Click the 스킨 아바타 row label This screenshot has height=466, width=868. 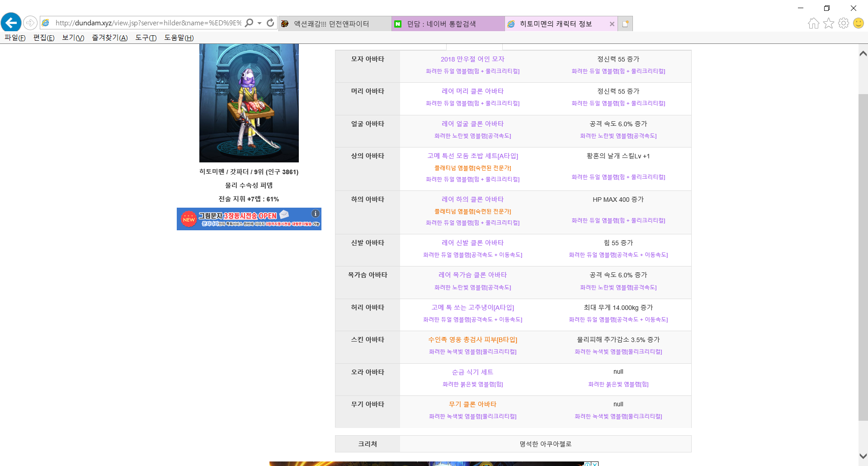tap(368, 340)
